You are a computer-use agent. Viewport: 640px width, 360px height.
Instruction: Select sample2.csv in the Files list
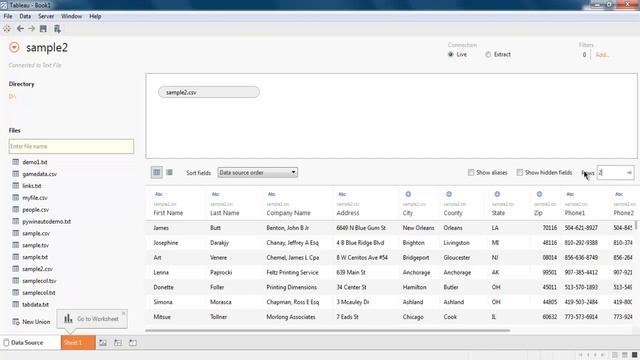tap(38, 269)
